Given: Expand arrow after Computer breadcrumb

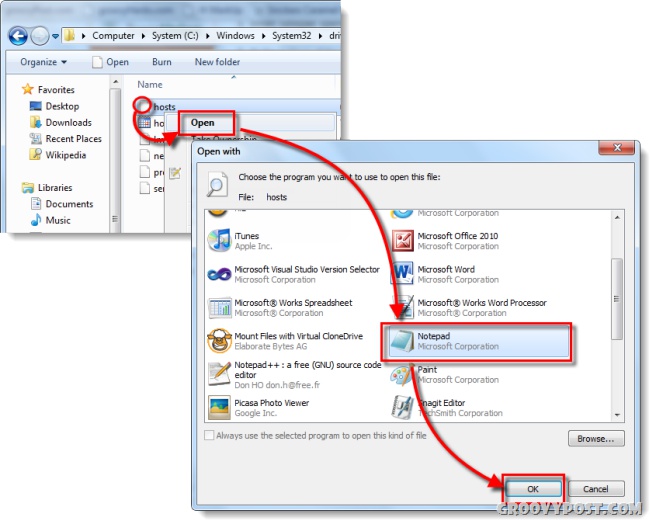Looking at the screenshot, I should (143, 36).
